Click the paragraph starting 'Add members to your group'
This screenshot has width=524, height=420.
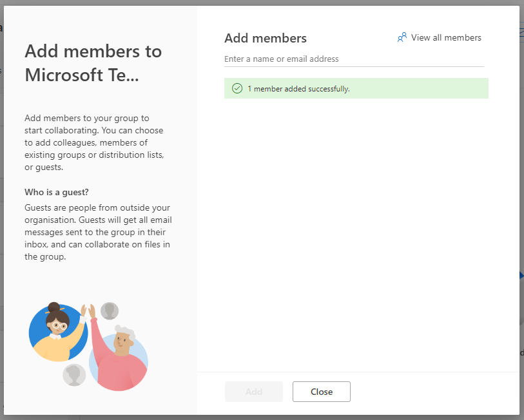(94, 142)
